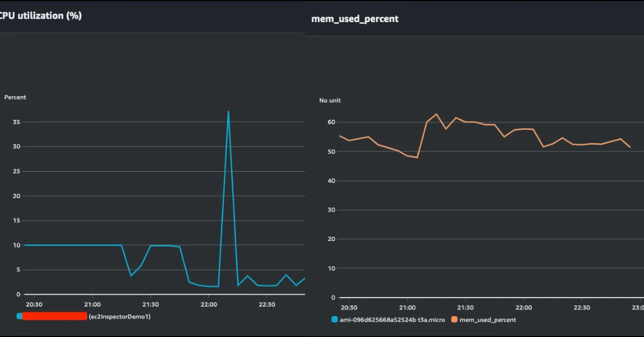Screen dimensions: 644x337
Task: Select the ec2InspectorDemo1 legend label
Action: (x=119, y=317)
